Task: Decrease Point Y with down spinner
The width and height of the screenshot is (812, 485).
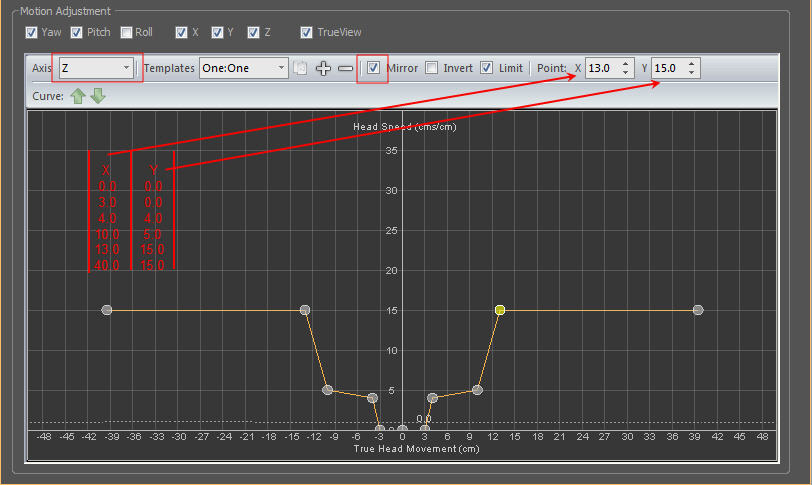Action: click(x=691, y=72)
